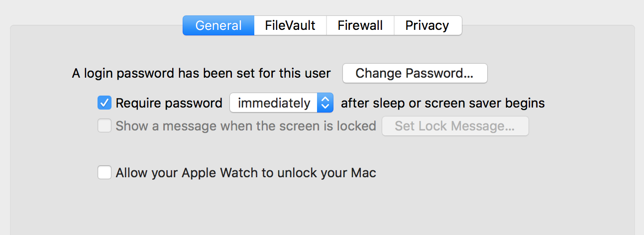Click 'A login password has been set' text
Screen dimensions: 644x235
click(201, 73)
